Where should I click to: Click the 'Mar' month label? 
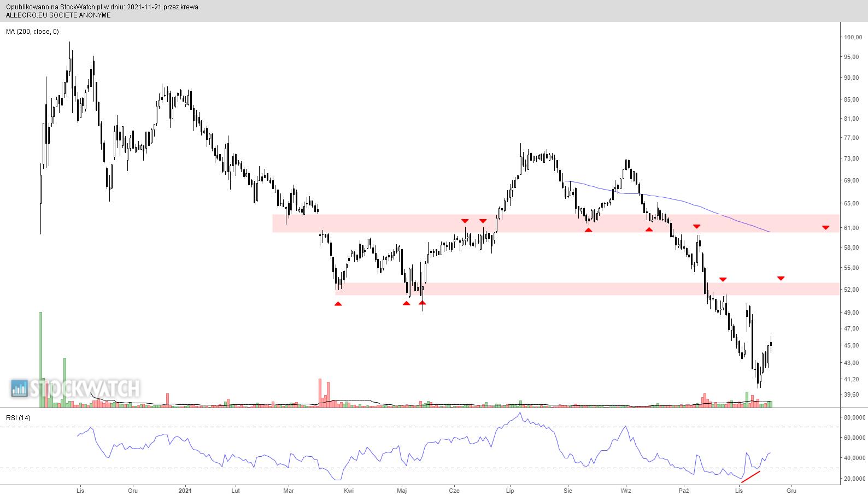289,491
